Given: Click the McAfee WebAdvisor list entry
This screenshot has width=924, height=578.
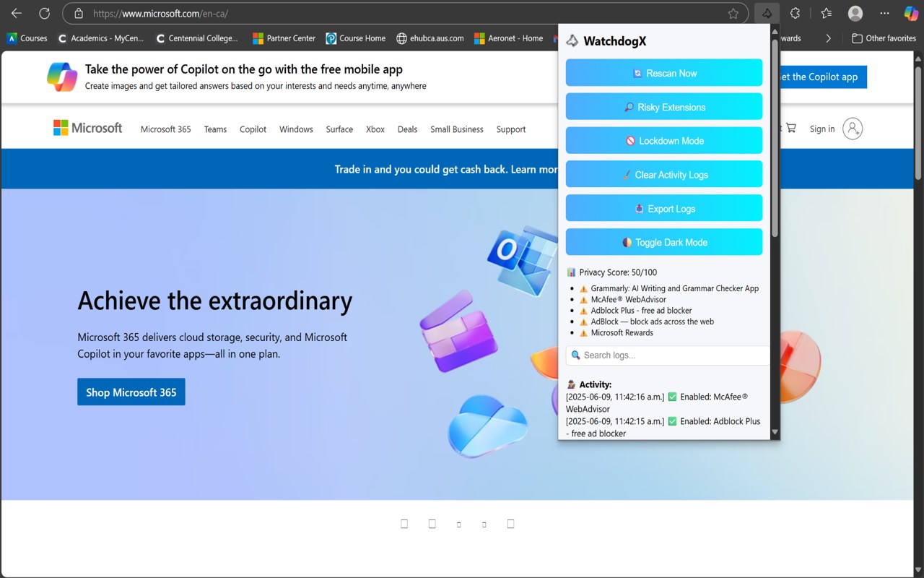Looking at the screenshot, I should [629, 299].
